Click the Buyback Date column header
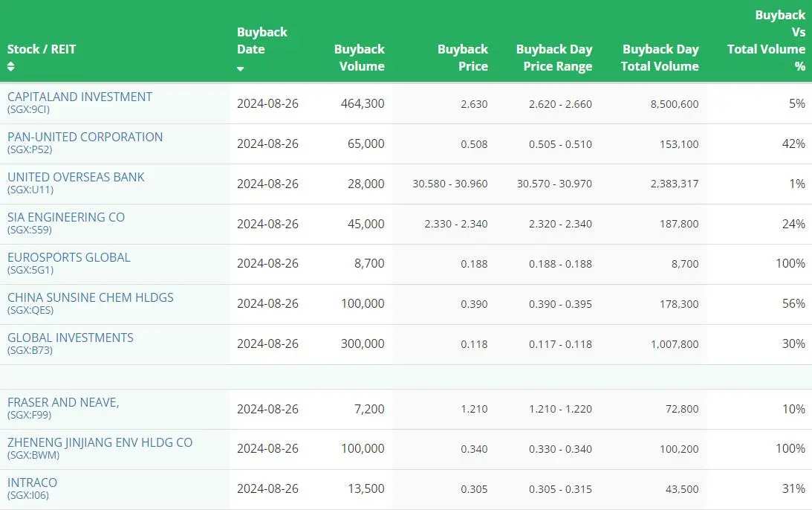Screen dimensions: 812x510 (262, 40)
